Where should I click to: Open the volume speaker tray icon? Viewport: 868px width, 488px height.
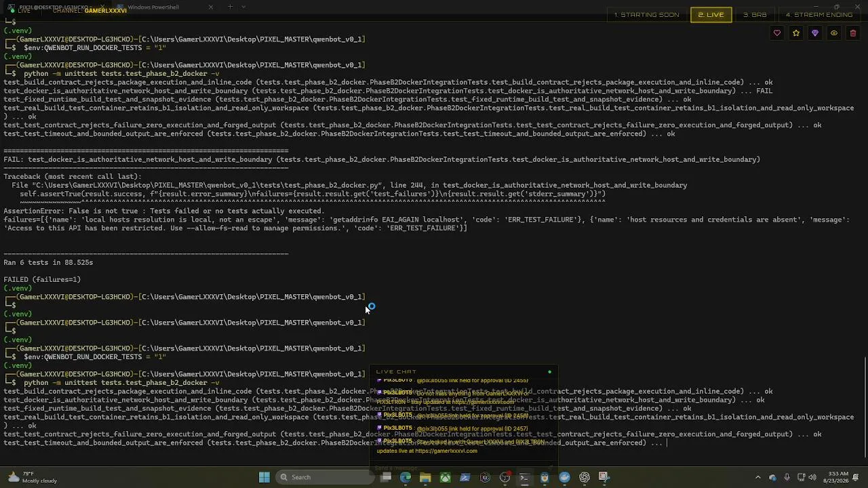812,477
